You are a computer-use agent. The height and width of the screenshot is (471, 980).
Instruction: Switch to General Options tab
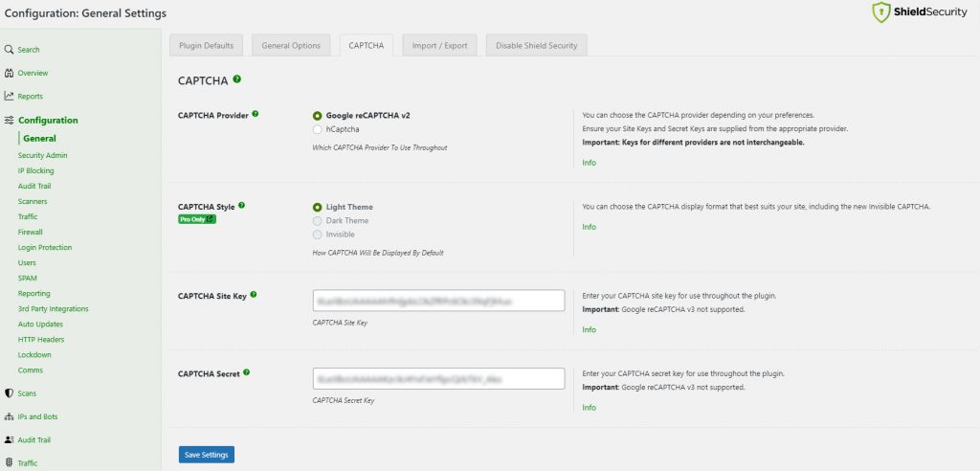(x=291, y=46)
